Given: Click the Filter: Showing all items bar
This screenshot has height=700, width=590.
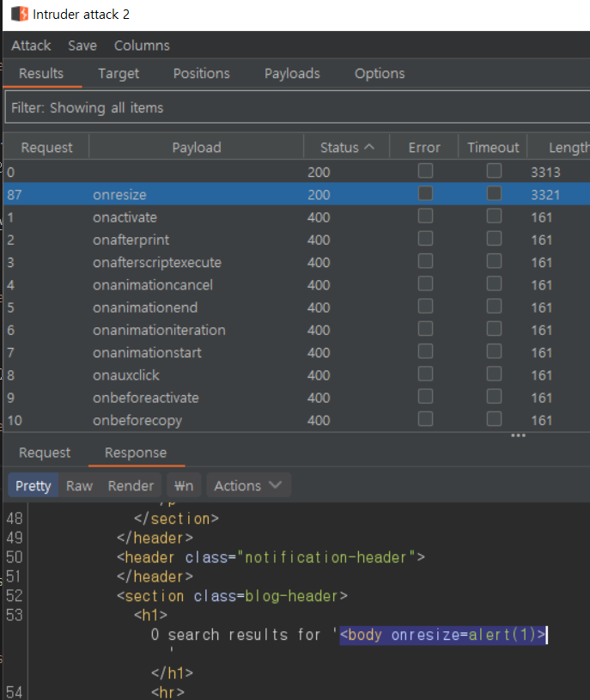Looking at the screenshot, I should click(x=295, y=108).
